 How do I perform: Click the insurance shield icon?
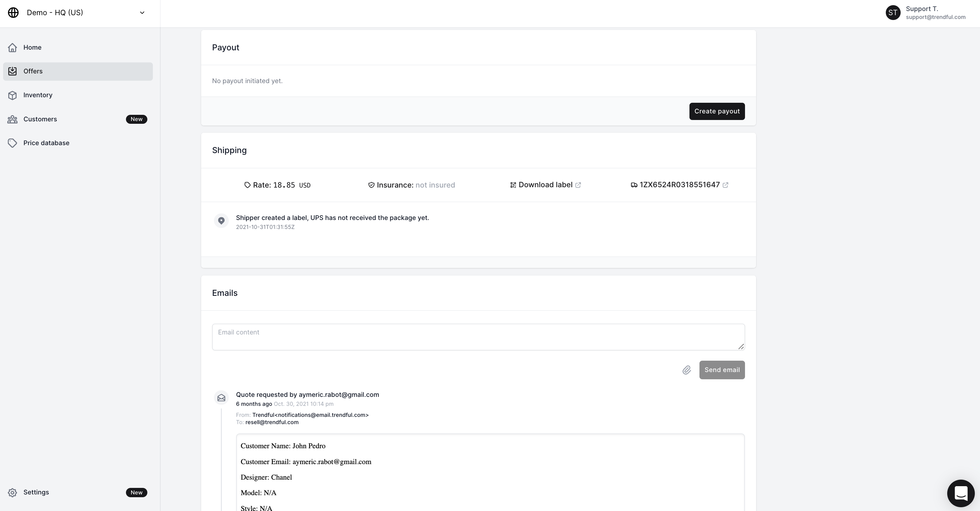371,185
